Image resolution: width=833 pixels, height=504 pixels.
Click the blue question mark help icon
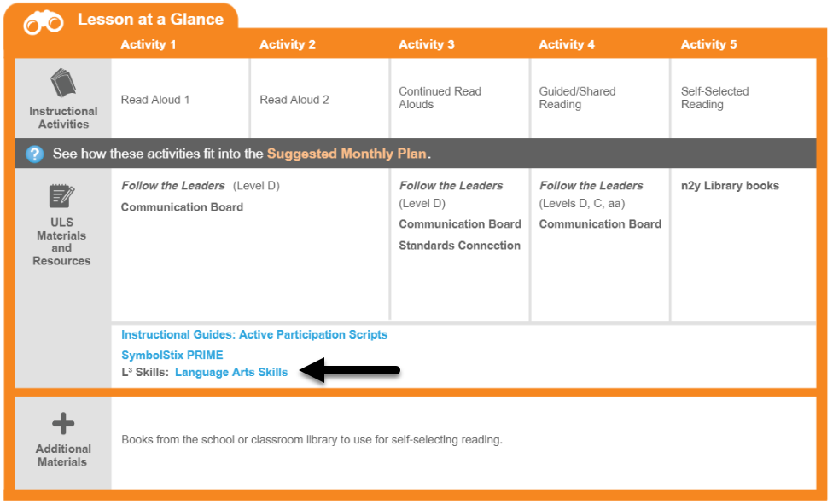click(34, 154)
